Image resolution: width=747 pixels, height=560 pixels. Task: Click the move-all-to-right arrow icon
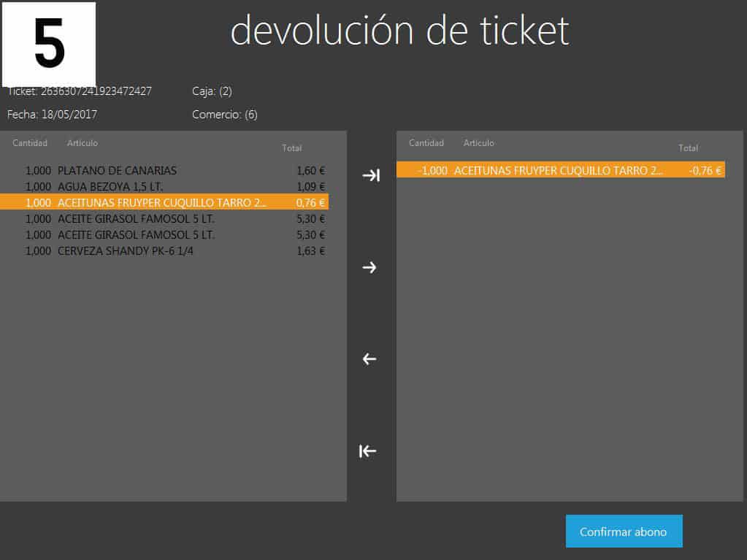[371, 176]
